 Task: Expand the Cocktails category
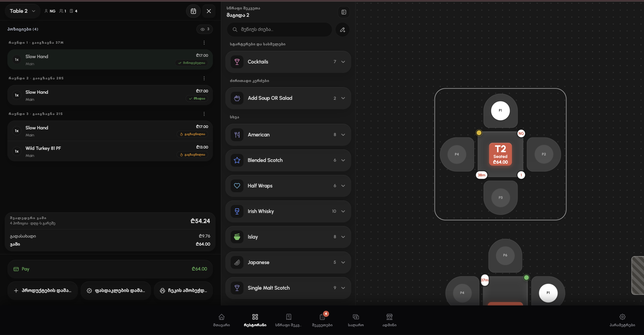[x=288, y=62]
